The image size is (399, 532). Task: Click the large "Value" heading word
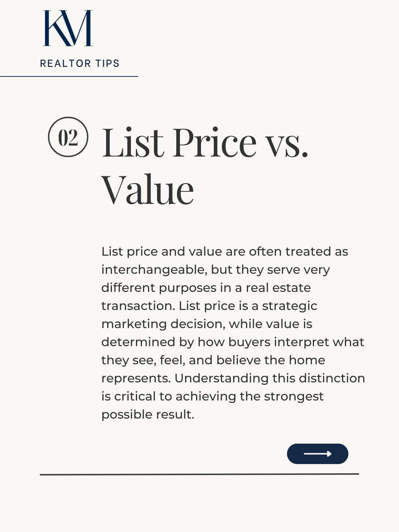click(x=147, y=190)
